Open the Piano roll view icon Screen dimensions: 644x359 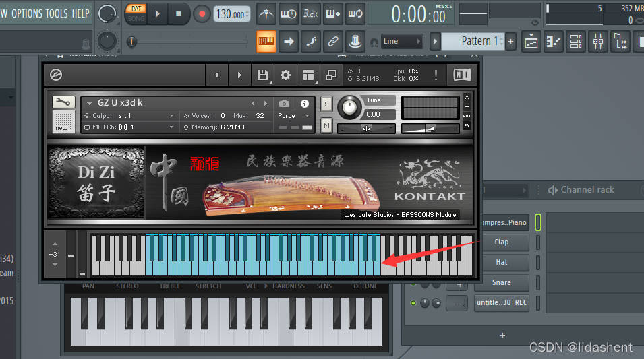point(553,42)
